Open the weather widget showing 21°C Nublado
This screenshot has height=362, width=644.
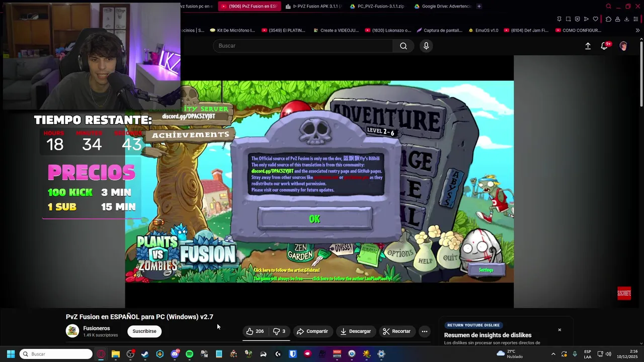click(x=510, y=354)
